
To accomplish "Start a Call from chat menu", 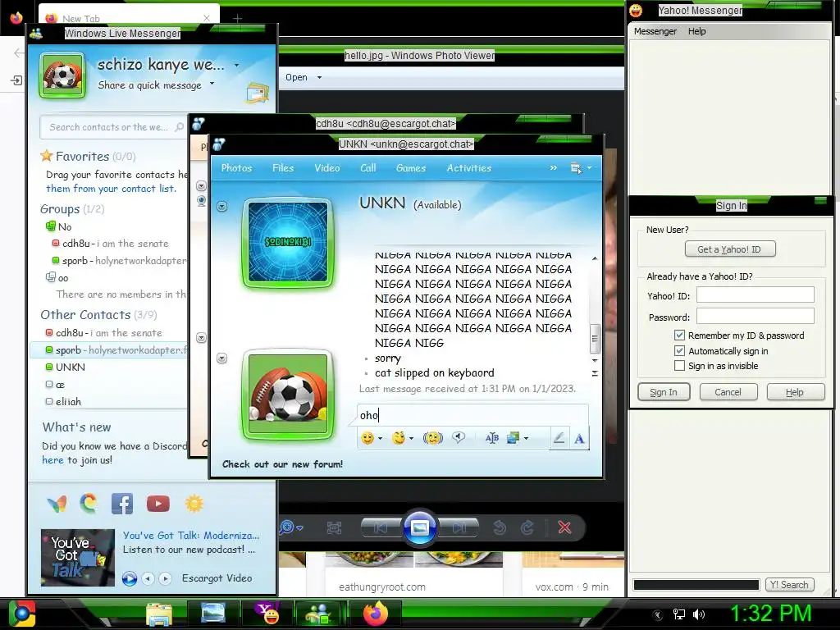I will click(x=367, y=167).
